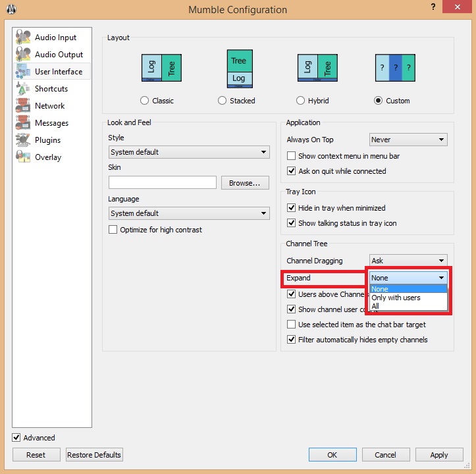Open the Channel Dragging dropdown
This screenshot has width=476, height=474.
(x=408, y=261)
